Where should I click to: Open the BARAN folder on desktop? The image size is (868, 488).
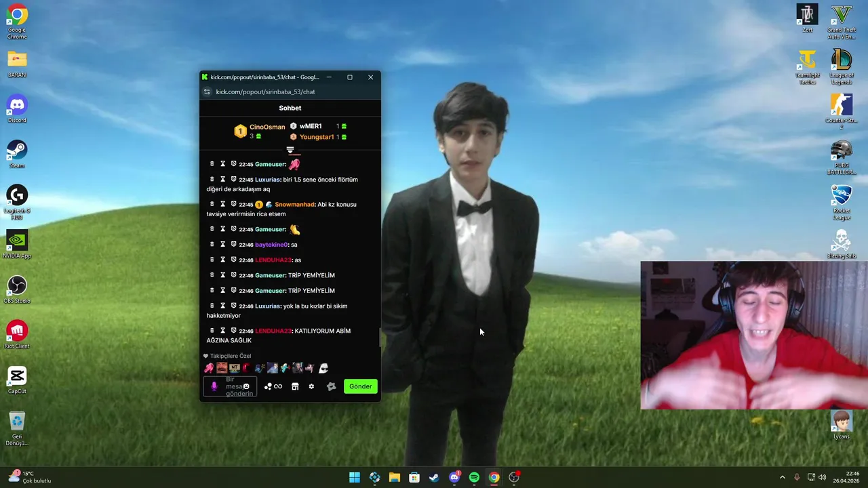[x=17, y=64]
